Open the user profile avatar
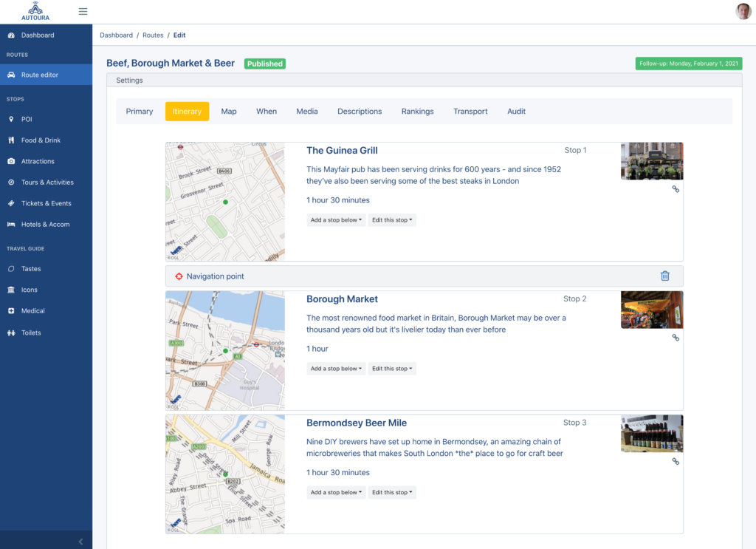 [x=743, y=11]
